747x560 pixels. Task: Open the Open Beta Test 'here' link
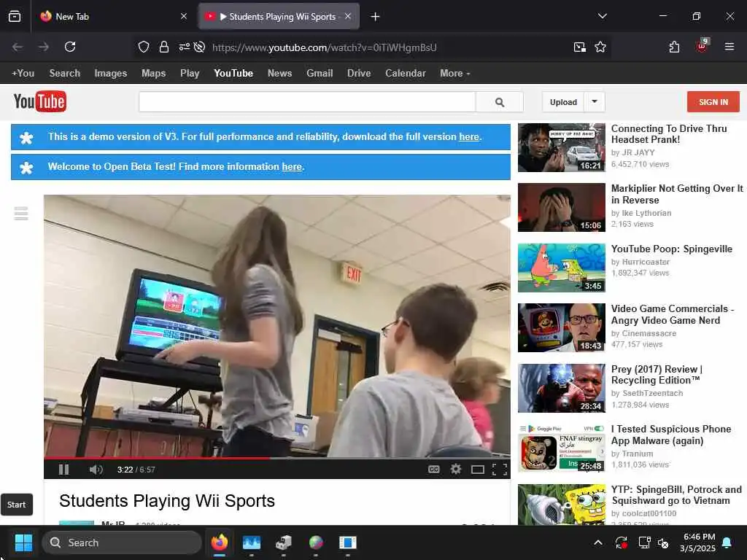(292, 167)
